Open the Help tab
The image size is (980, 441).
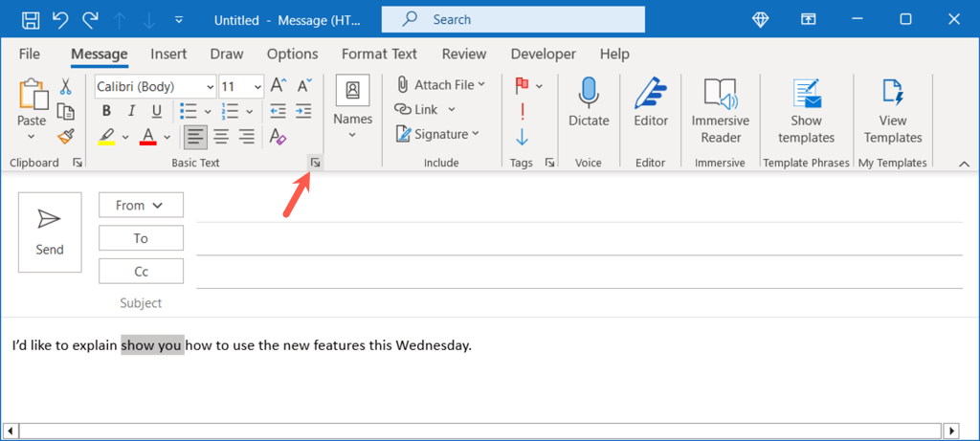pos(614,55)
